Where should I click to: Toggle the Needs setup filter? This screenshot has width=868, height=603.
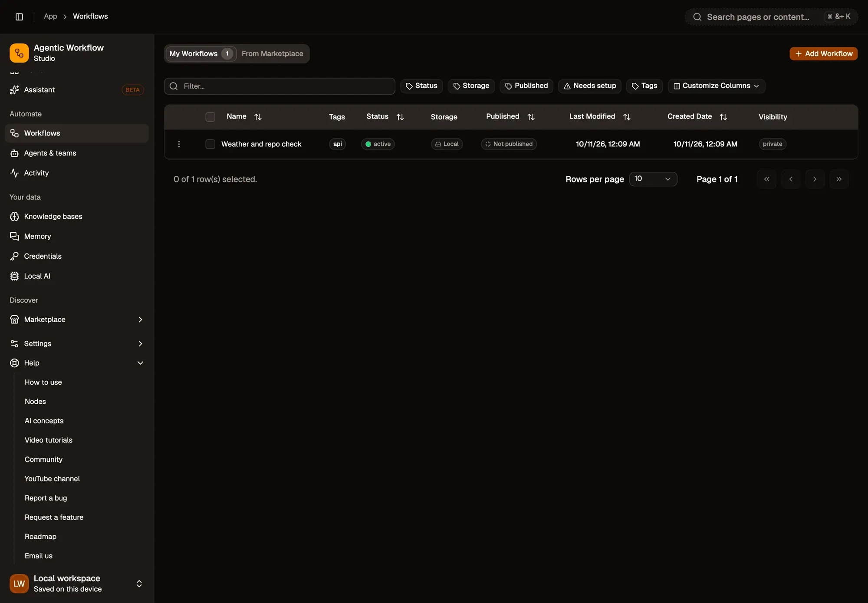point(590,86)
